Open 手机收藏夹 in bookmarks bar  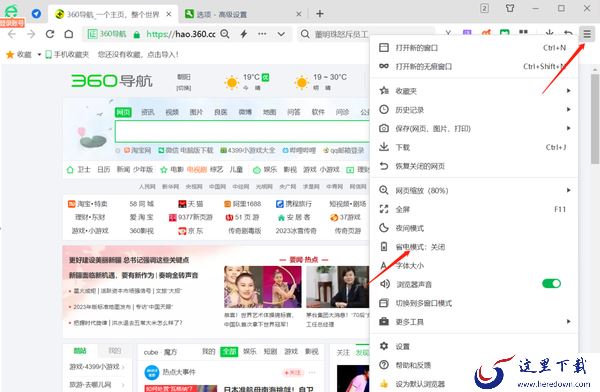tap(67, 54)
